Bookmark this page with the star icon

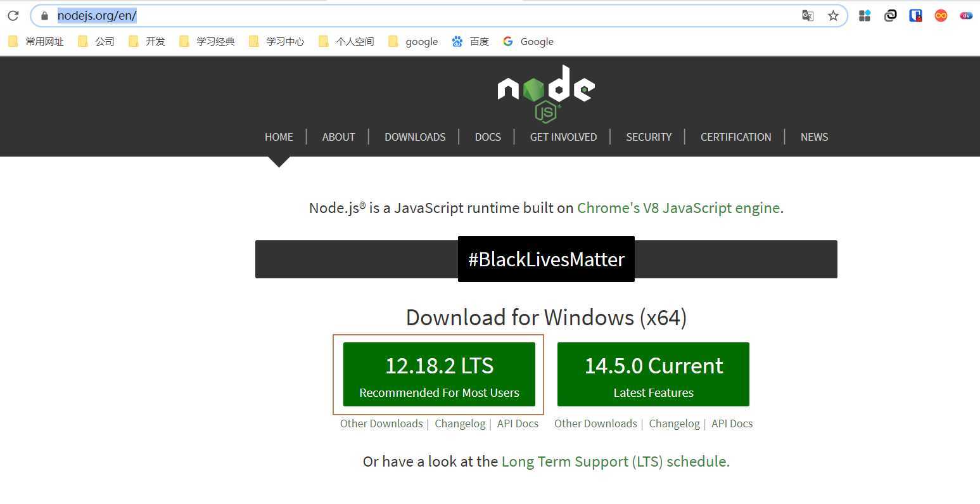(x=833, y=16)
